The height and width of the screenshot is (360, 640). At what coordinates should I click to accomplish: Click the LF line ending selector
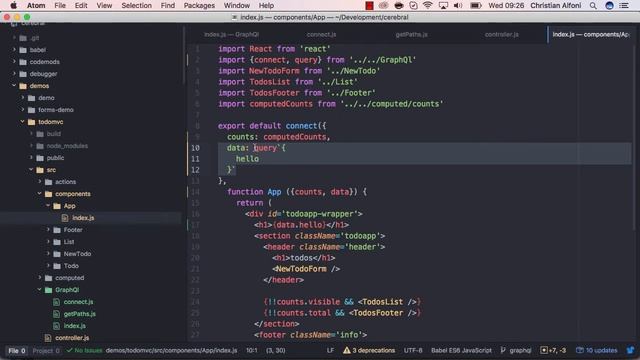(330, 350)
